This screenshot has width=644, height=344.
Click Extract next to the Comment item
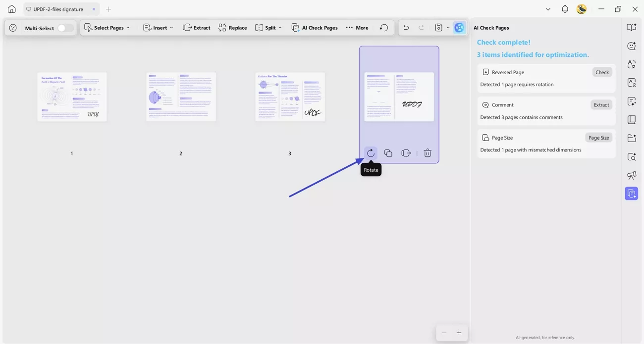tap(601, 104)
